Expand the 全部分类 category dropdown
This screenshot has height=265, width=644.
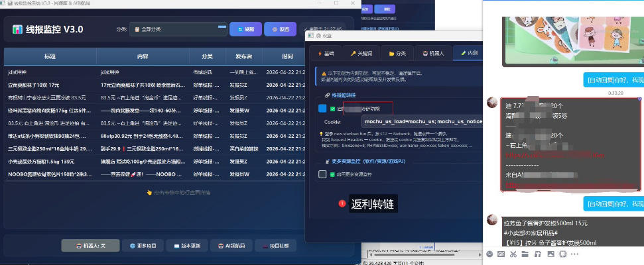point(179,29)
